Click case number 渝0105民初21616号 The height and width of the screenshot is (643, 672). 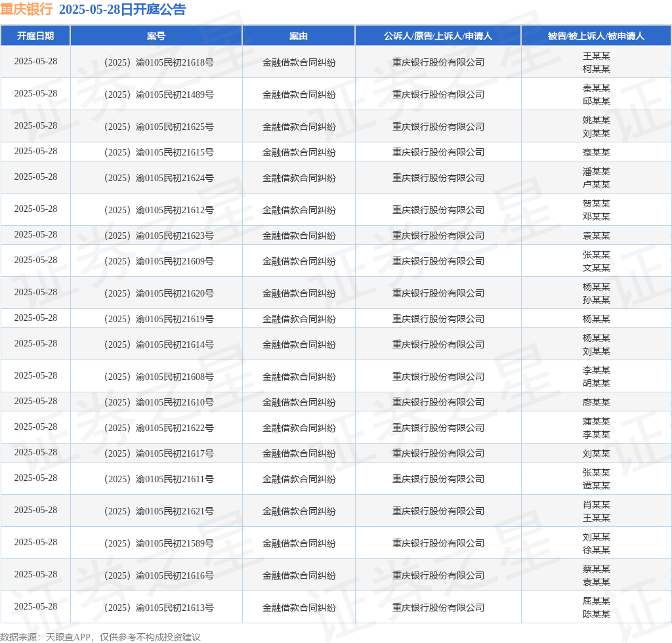[159, 575]
